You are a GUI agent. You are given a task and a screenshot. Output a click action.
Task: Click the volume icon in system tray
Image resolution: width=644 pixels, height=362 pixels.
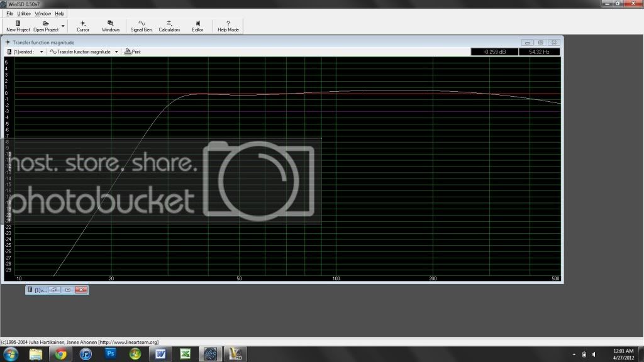point(594,354)
